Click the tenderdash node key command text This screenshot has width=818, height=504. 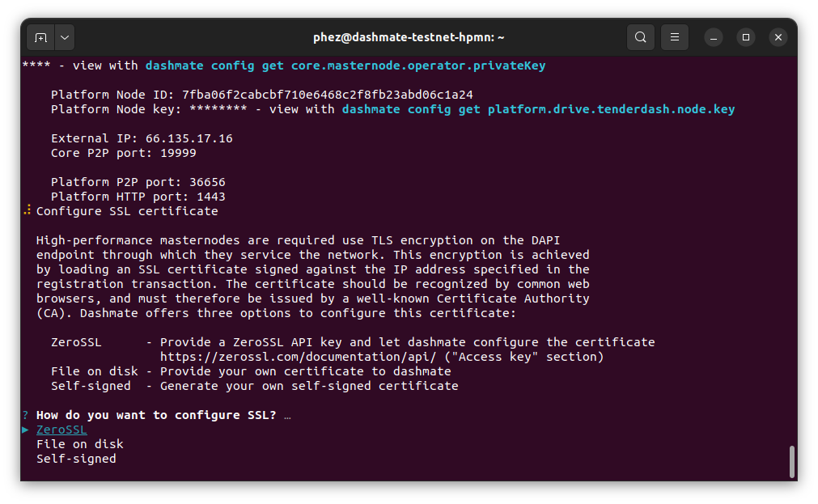pos(538,109)
